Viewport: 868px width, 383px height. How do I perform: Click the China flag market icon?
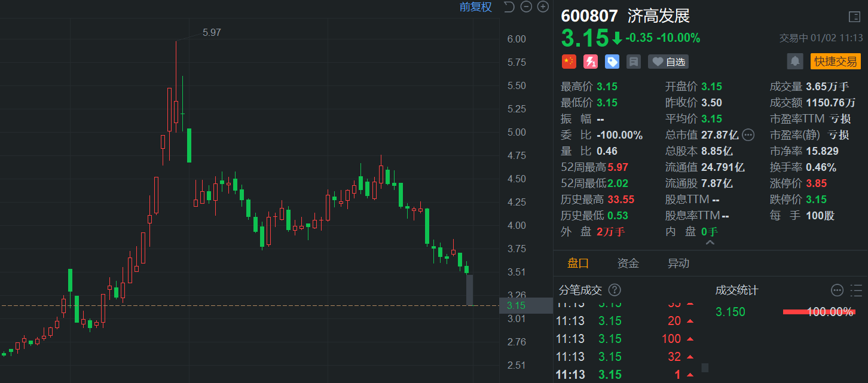coord(569,62)
